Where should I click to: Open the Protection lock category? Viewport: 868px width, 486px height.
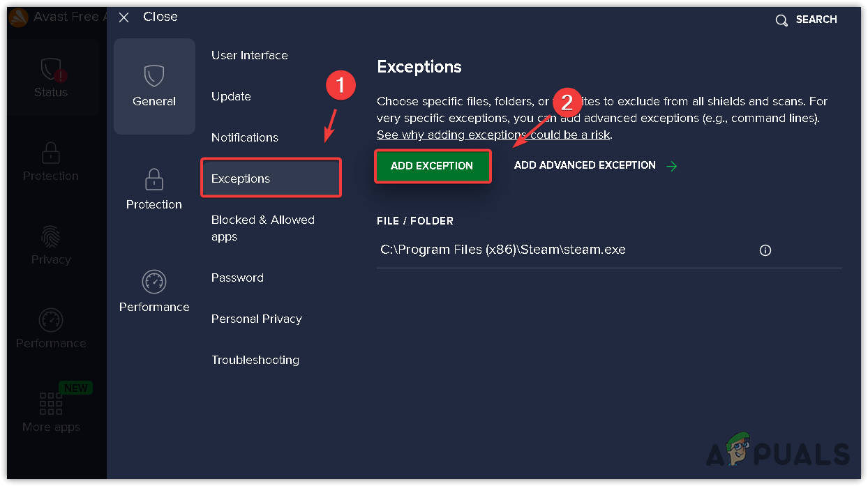point(154,181)
